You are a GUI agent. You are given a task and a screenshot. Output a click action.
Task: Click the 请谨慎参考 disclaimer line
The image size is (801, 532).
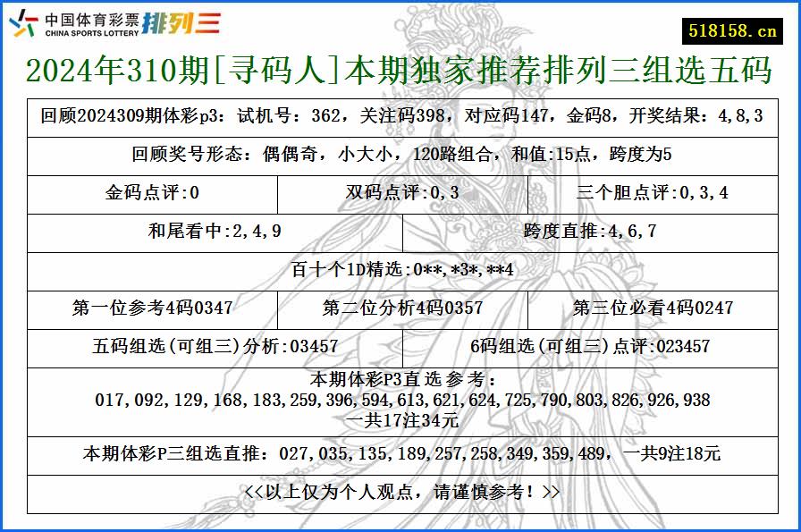[x=400, y=491]
